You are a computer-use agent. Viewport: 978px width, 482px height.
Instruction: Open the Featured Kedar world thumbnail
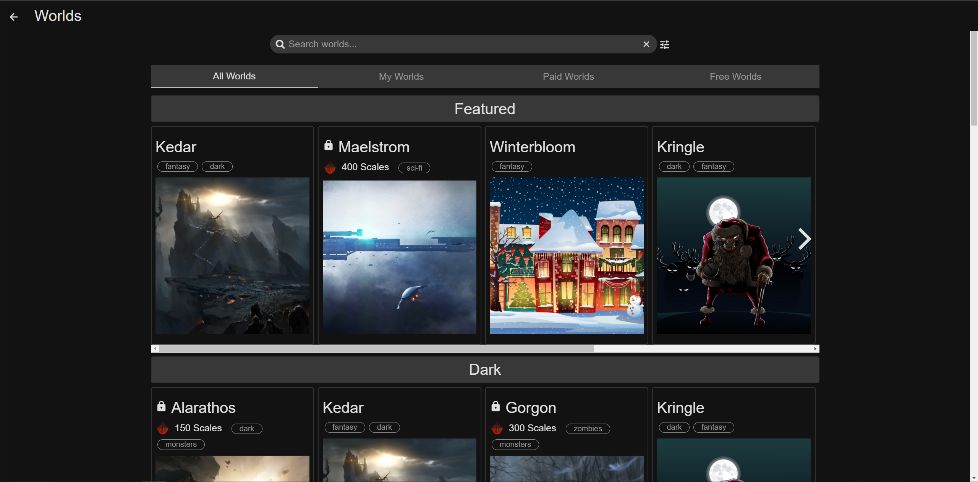tap(232, 256)
